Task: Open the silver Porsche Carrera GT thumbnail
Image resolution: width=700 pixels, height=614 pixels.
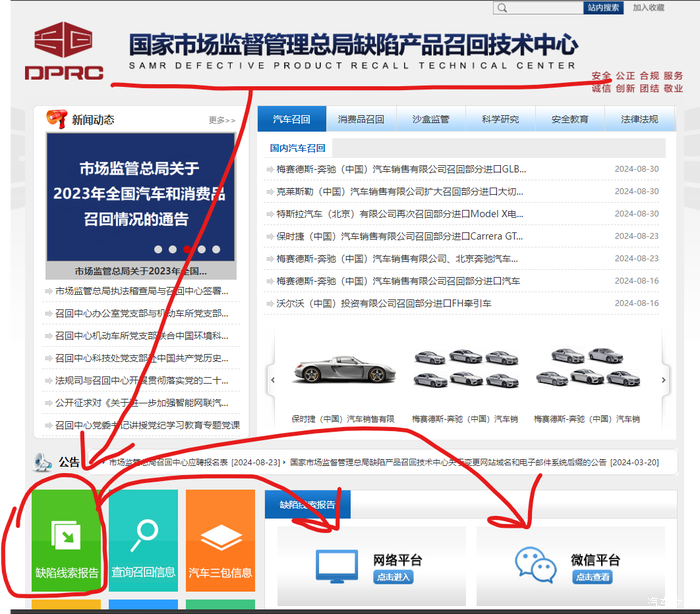Action: tap(344, 369)
